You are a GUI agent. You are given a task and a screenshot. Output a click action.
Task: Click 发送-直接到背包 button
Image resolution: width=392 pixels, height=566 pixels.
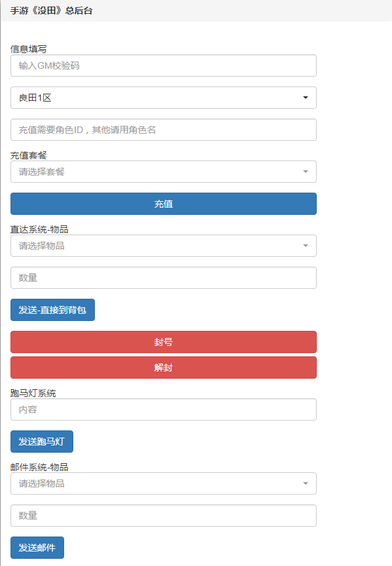coord(52,310)
